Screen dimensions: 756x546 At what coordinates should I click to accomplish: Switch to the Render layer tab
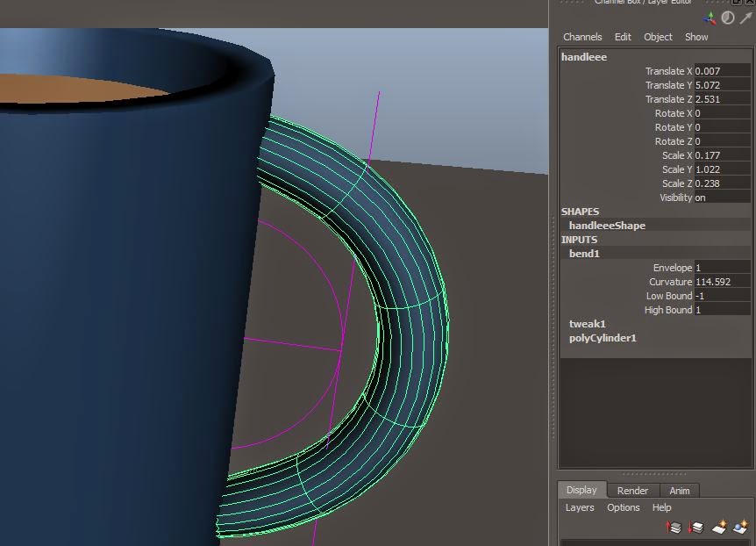[632, 491]
